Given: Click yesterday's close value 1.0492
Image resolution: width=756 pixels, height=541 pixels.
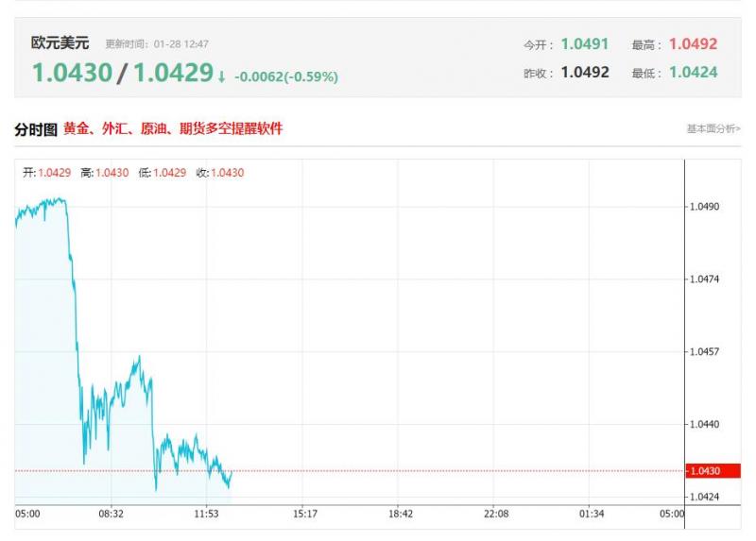Looking at the screenshot, I should [585, 73].
